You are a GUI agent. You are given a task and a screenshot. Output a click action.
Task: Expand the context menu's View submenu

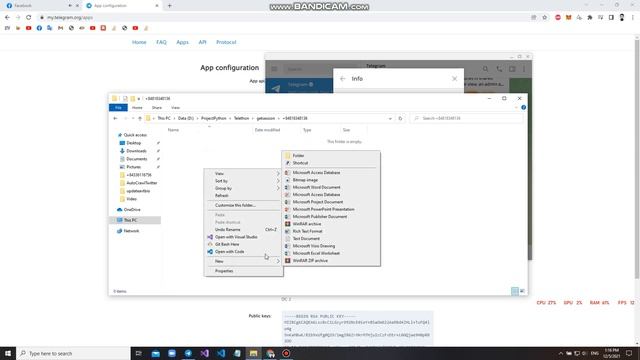[243, 173]
